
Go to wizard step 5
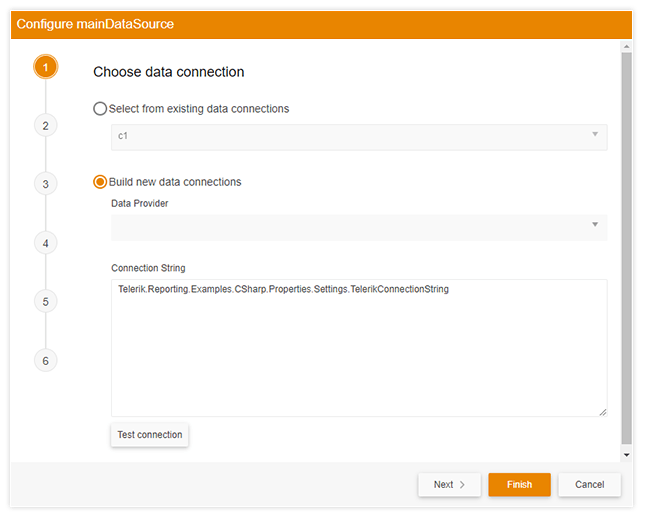coord(46,302)
